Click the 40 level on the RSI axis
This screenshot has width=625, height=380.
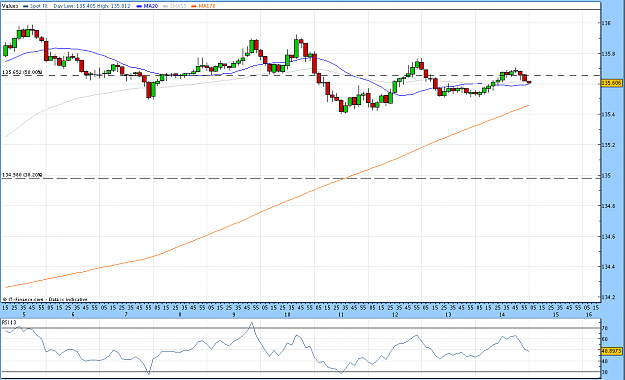[605, 361]
